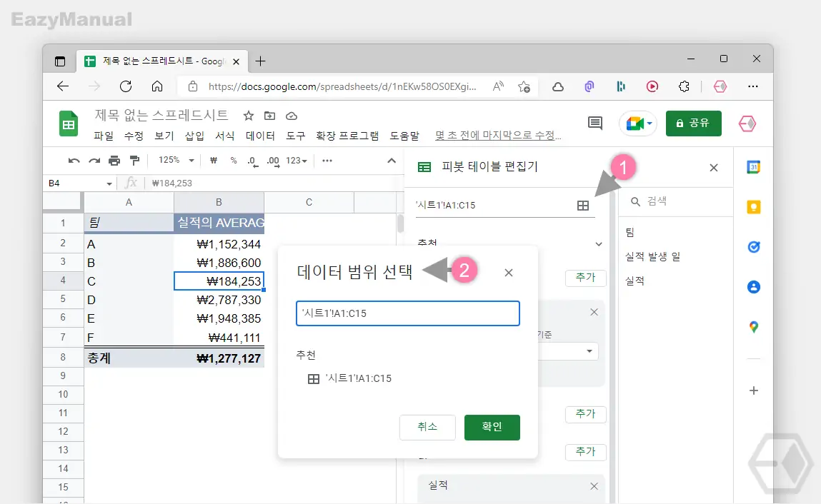821x504 pixels.
Task: Open the 도움말 menu
Action: click(404, 136)
